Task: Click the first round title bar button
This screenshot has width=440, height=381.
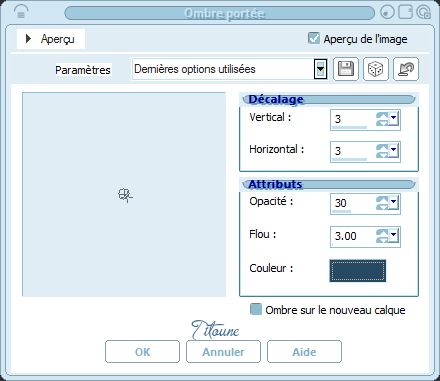Action: coord(387,12)
